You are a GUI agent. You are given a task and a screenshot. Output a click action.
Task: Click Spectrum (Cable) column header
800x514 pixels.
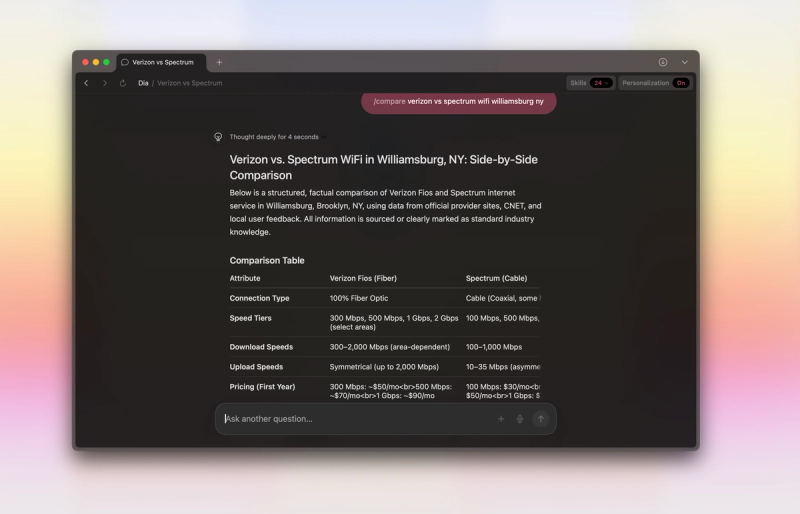496,278
